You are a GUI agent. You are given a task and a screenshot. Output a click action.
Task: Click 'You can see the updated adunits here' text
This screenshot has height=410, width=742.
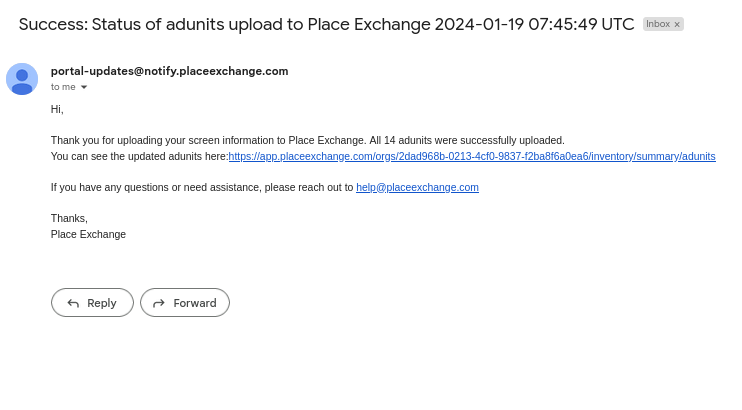pyautogui.click(x=139, y=156)
